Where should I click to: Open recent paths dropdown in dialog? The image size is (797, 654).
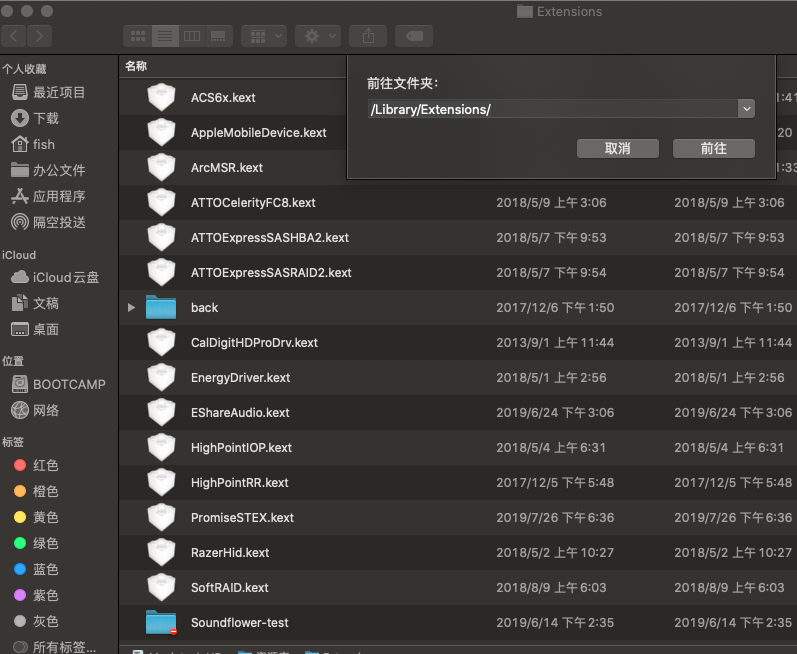coord(746,109)
